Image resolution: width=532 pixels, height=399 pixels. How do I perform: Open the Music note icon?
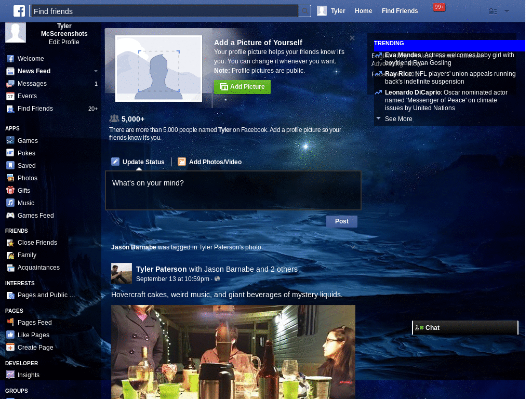pyautogui.click(x=10, y=203)
